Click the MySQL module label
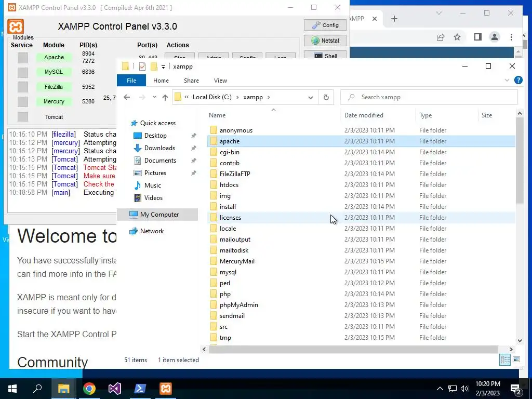Image resolution: width=532 pixels, height=399 pixels. (x=54, y=72)
